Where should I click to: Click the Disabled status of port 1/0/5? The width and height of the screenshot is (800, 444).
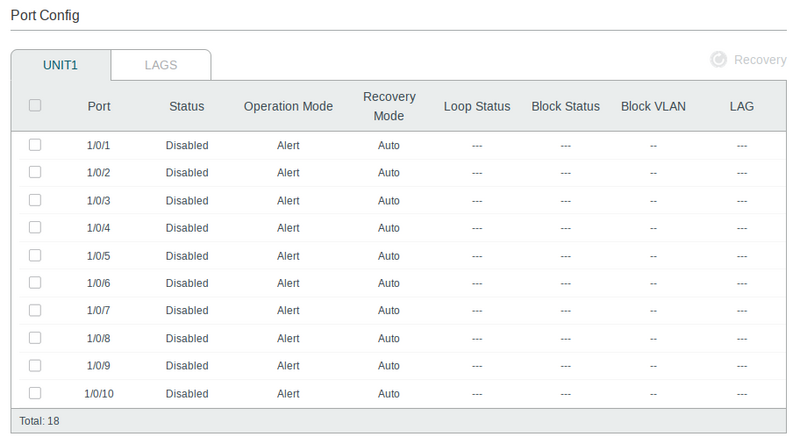tap(187, 256)
